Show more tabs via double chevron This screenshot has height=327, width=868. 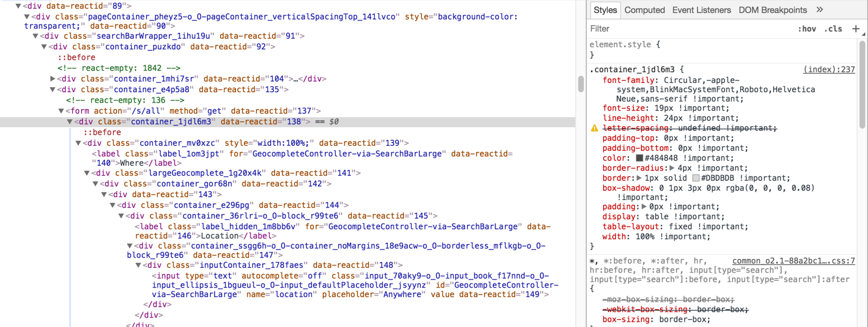pyautogui.click(x=819, y=9)
